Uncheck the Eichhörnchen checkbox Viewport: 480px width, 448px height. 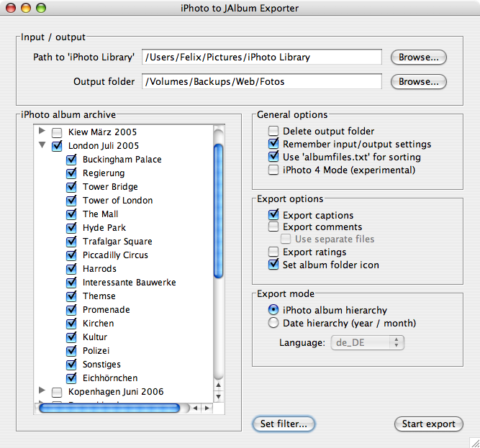[x=71, y=378]
